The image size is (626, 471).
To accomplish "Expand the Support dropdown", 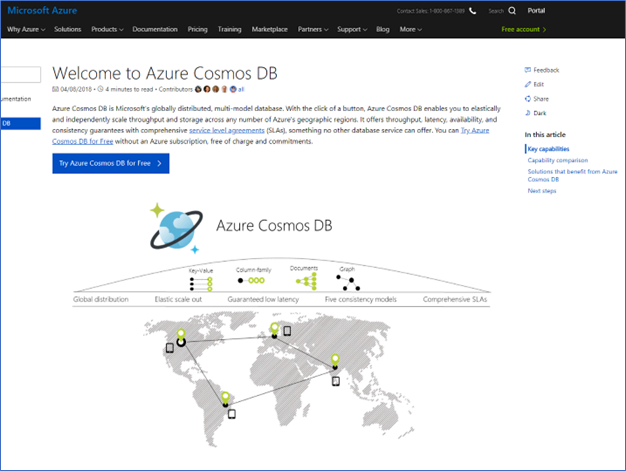I will (352, 29).
